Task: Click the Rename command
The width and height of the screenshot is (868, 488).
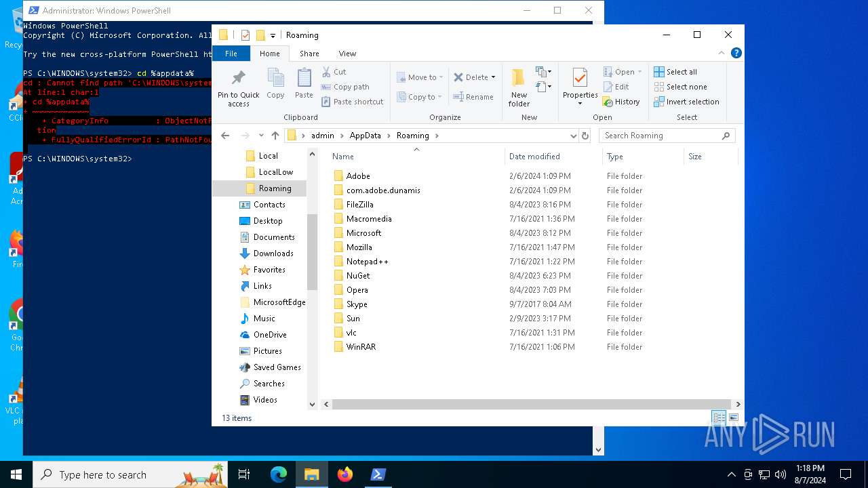Action: click(473, 97)
